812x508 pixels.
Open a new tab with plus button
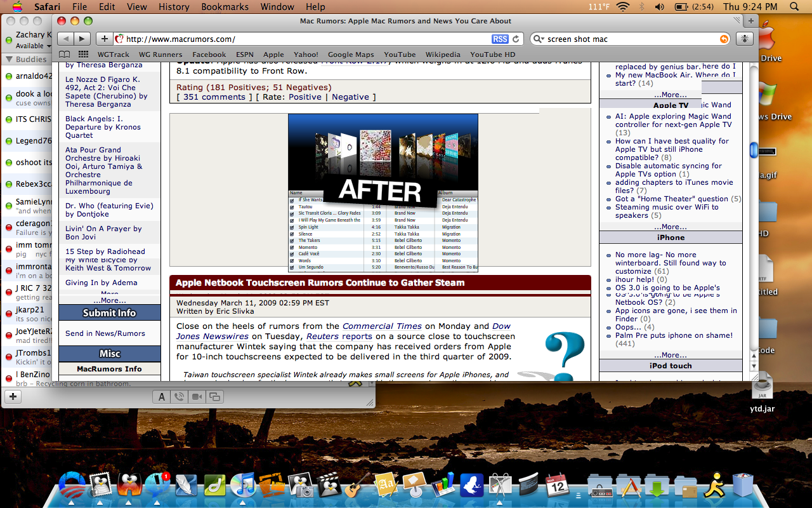click(x=750, y=21)
